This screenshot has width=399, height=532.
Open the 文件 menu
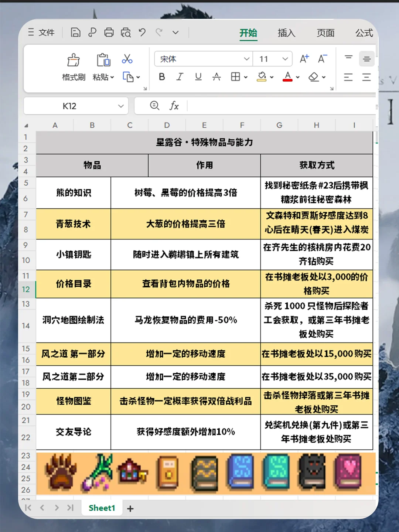[41, 33]
